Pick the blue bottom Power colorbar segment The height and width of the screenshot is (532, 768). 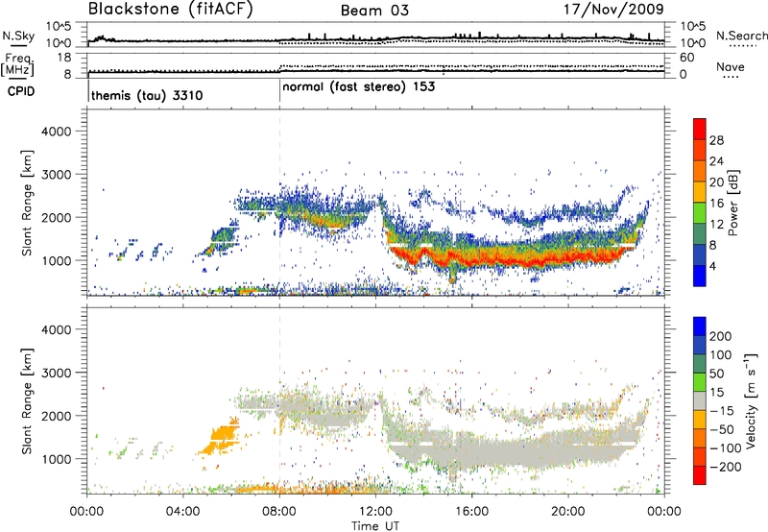click(700, 276)
